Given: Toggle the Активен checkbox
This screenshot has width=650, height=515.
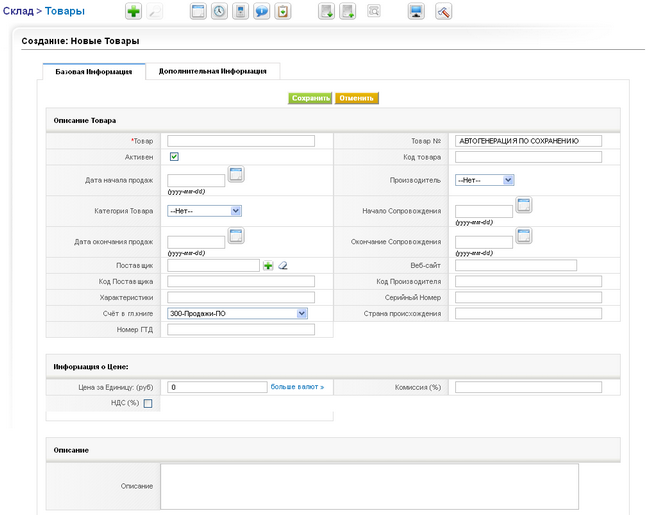Looking at the screenshot, I should coord(174,157).
